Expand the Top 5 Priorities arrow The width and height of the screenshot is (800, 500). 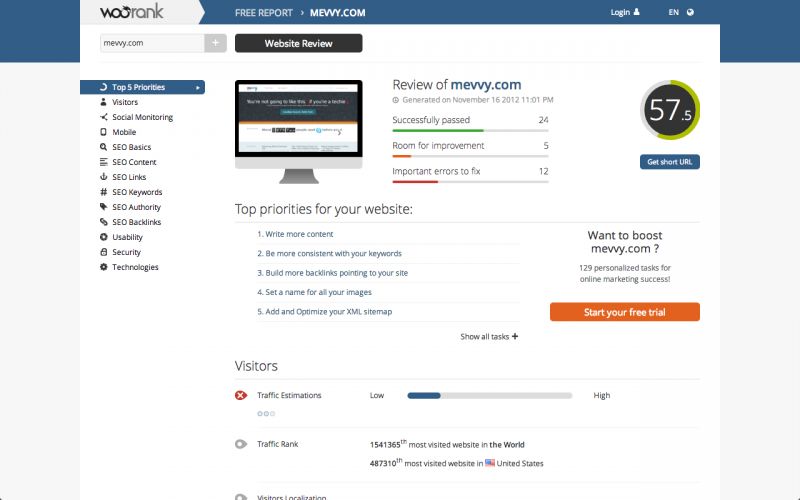198,88
